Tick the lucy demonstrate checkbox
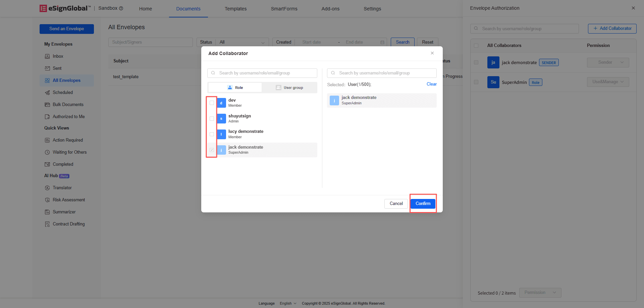The width and height of the screenshot is (644, 308). pyautogui.click(x=212, y=134)
